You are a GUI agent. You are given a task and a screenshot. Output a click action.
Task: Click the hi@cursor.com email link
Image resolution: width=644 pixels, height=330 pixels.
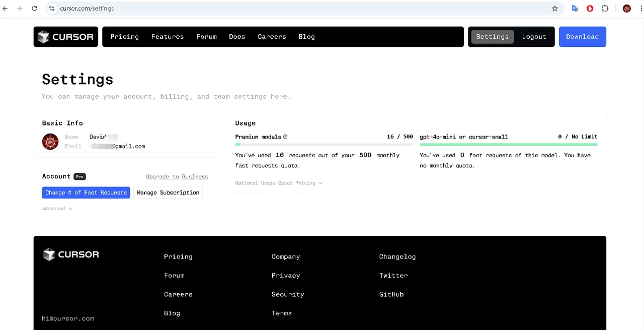(68, 318)
